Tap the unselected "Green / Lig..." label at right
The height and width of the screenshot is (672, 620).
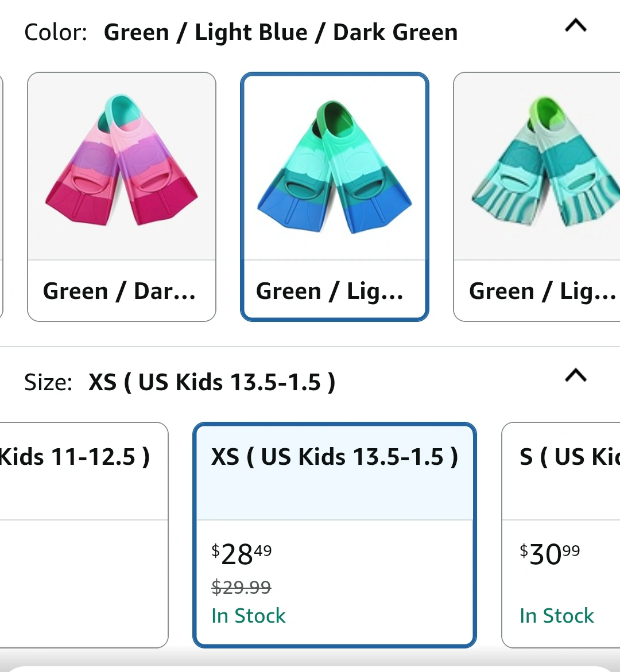click(541, 291)
